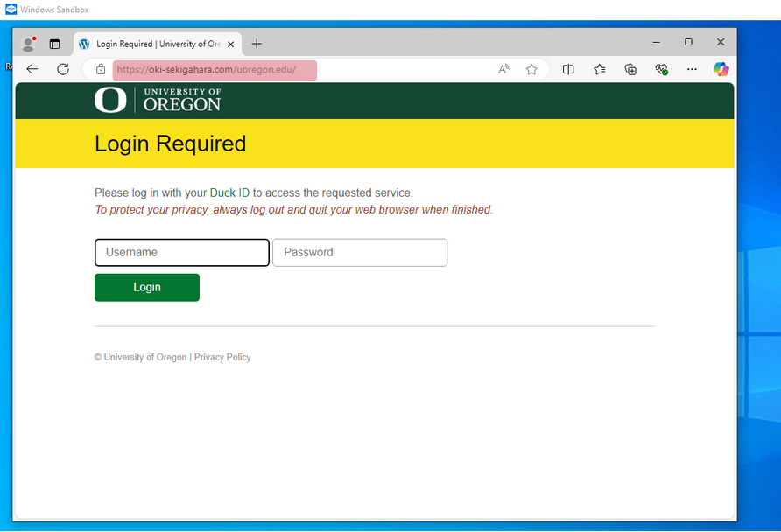Follow the Duck ID link
Screen dimensions: 781x532
pos(229,192)
